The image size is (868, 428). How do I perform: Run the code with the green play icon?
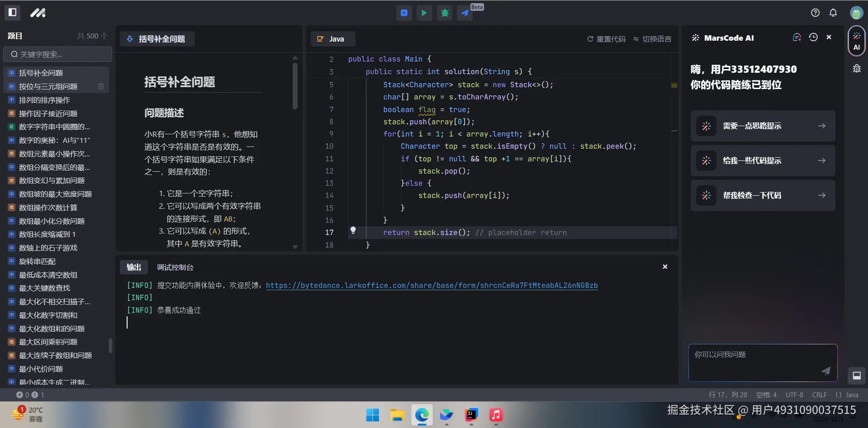(424, 13)
